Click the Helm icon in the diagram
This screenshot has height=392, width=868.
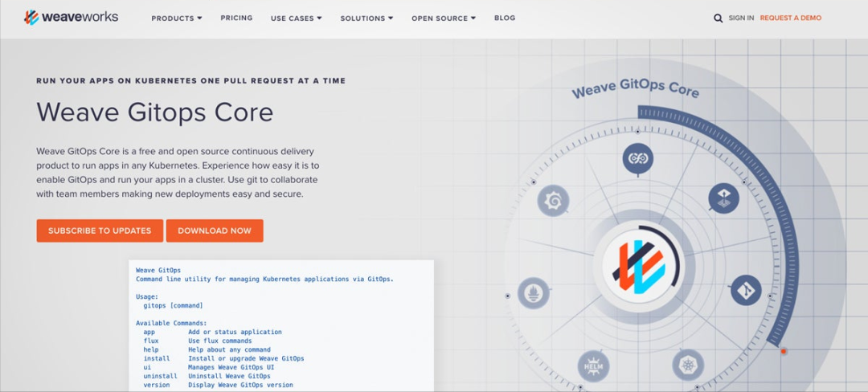593,365
